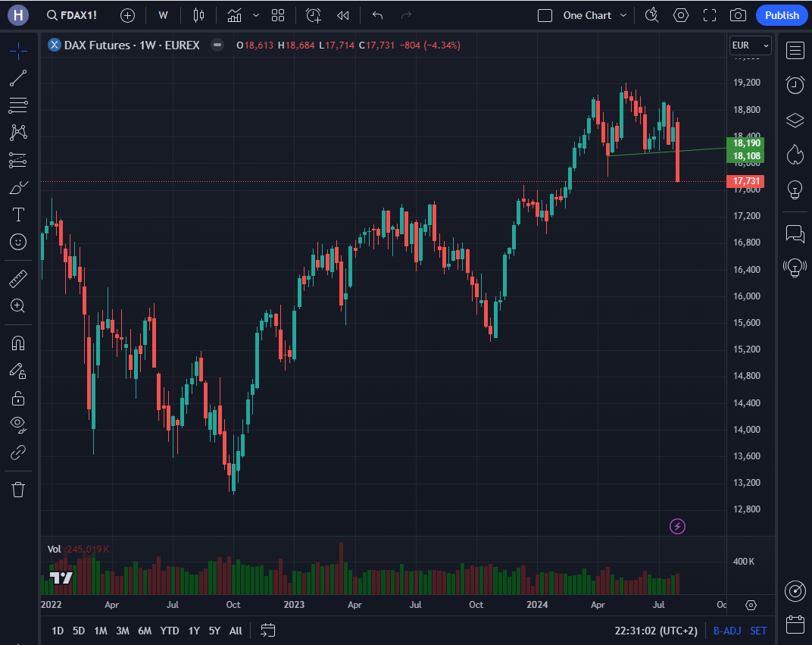The image size is (812, 645).
Task: Open the Fib Retracement tool
Action: pyautogui.click(x=18, y=105)
